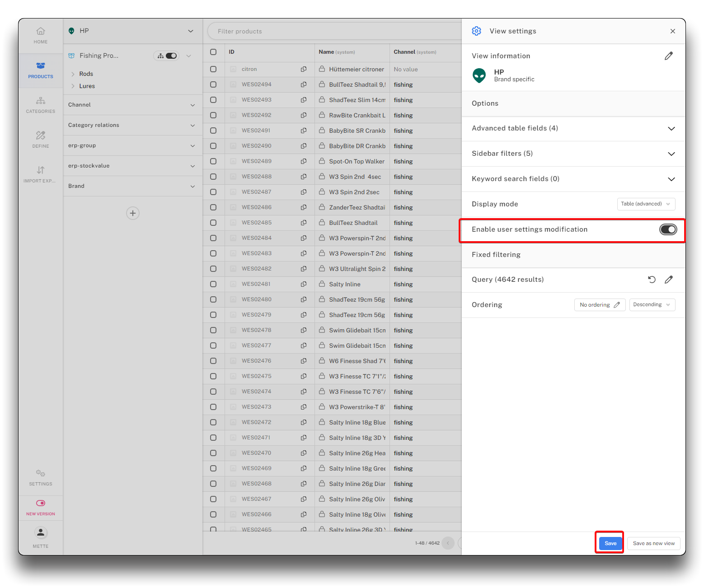Open the Define section in left navigation
Viewport: 704px width, 588px height.
coord(41,140)
